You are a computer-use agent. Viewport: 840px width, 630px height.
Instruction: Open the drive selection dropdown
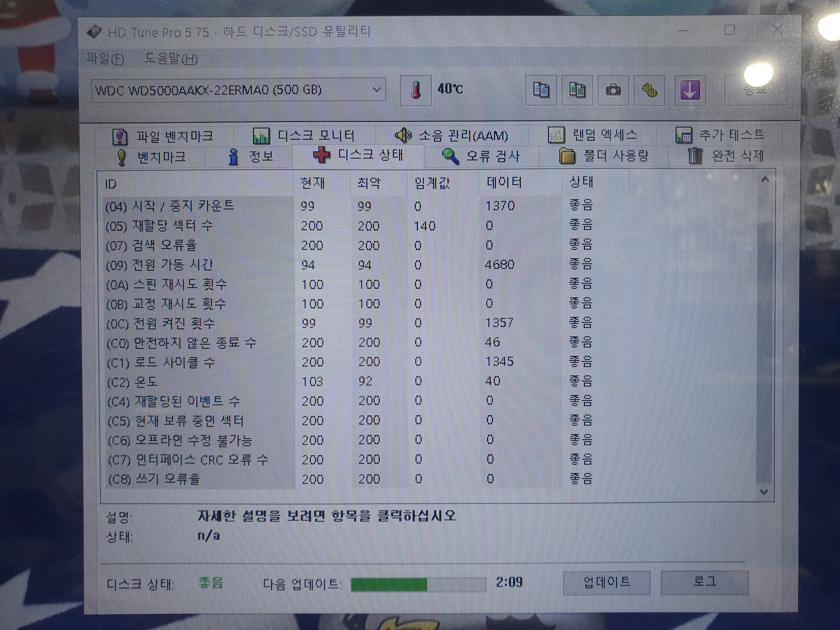[239, 90]
